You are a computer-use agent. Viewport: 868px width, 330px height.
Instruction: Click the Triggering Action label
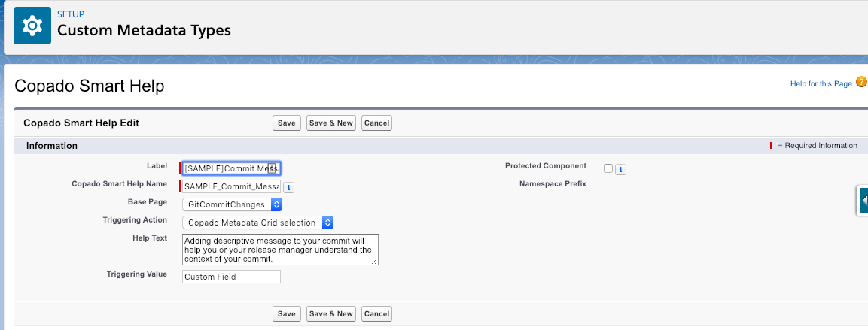tap(135, 220)
